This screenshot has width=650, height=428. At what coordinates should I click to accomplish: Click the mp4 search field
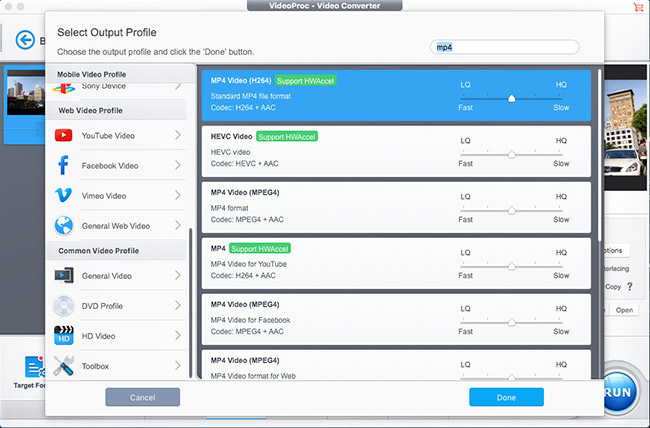pos(504,47)
